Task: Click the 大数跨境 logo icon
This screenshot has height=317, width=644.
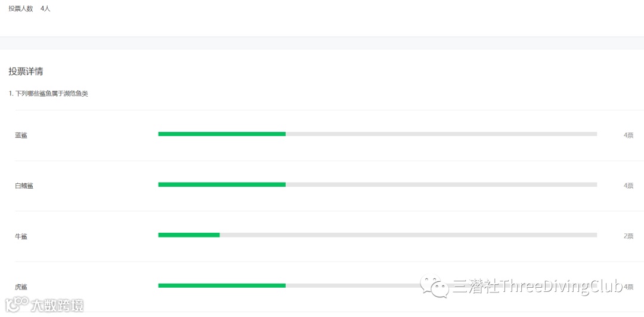Action: (17, 305)
